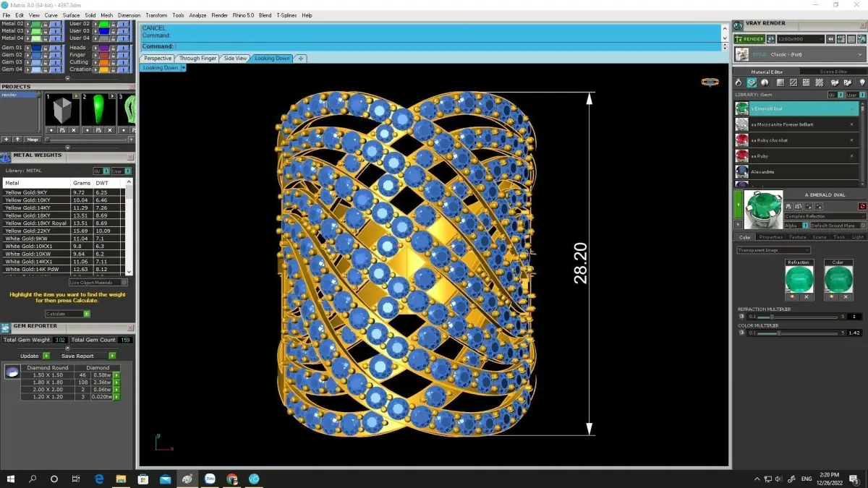Click the Refraction emerald color swatch
The width and height of the screenshot is (868, 488).
pos(799,279)
